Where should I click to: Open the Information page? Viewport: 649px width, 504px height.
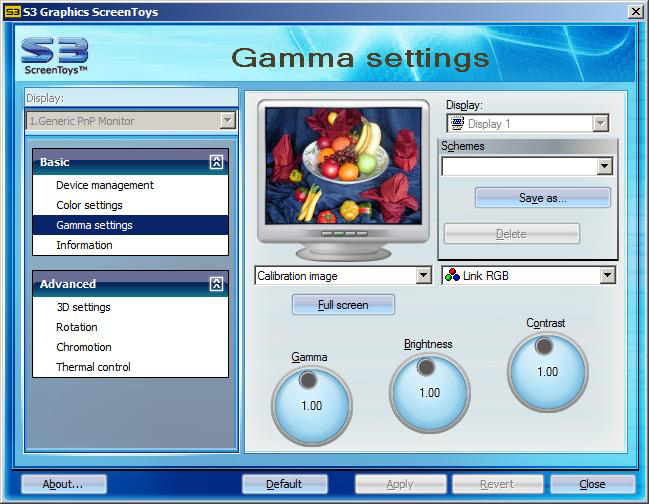[84, 245]
